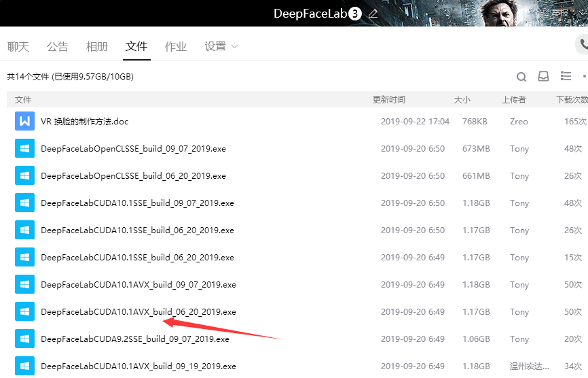Click the 1.06GB size cell
This screenshot has height=378, width=588.
click(476, 339)
